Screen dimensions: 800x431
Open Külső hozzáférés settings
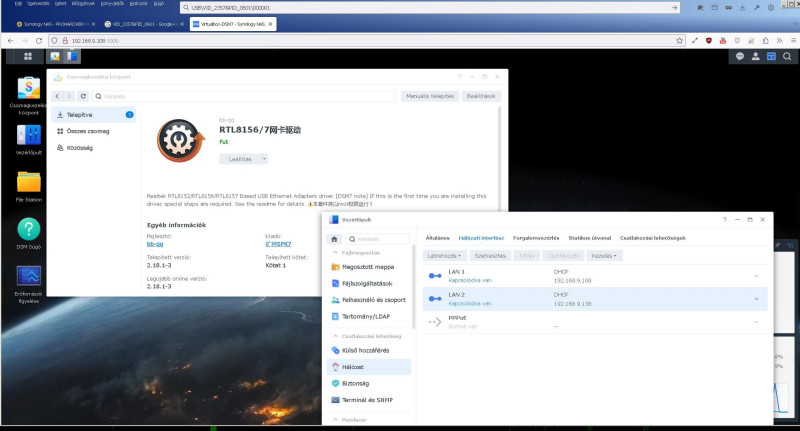coord(368,350)
